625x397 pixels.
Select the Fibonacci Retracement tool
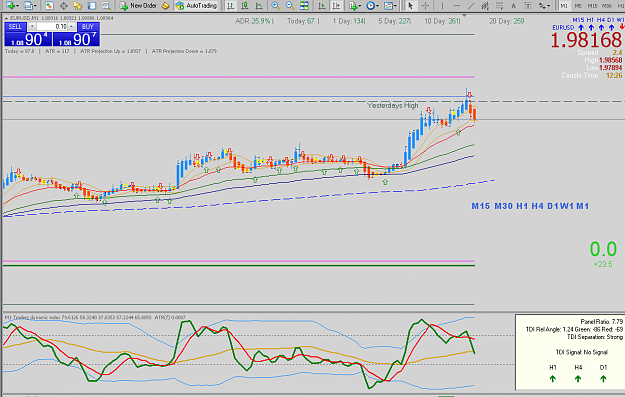499,6
